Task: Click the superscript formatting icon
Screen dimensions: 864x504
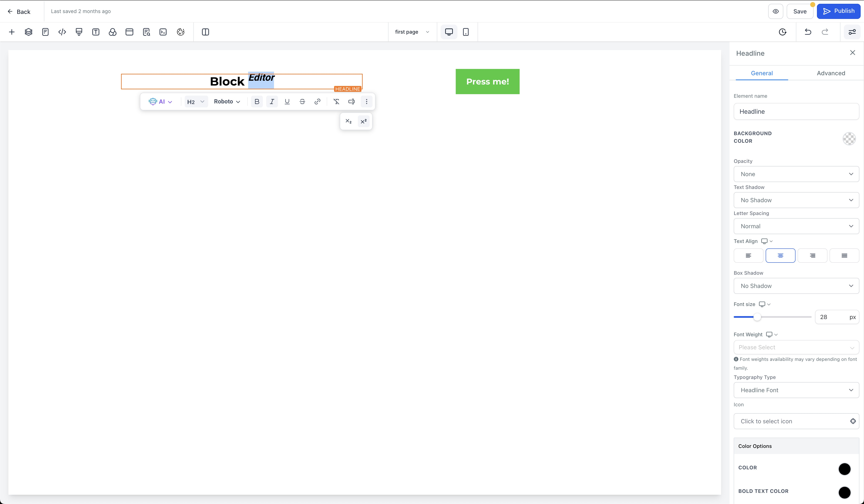Action: [x=364, y=121]
